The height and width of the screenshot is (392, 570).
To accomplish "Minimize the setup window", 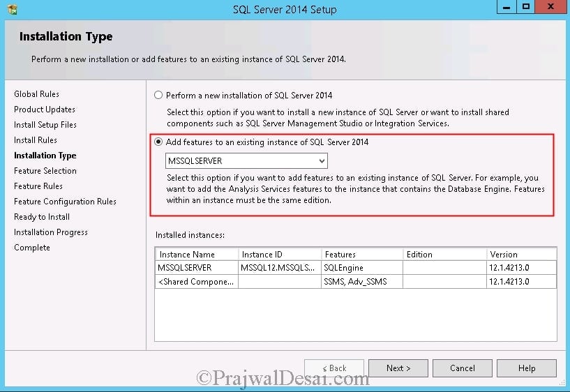I will [507, 7].
